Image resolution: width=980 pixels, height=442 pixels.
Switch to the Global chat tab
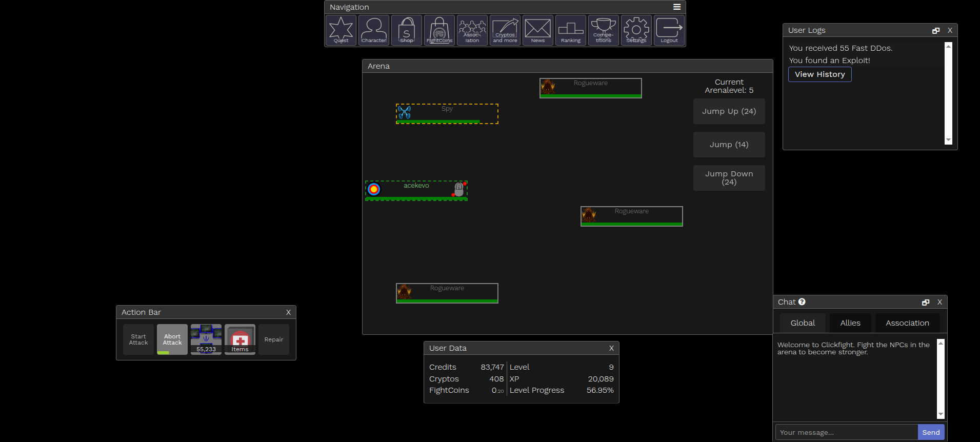[x=803, y=323]
